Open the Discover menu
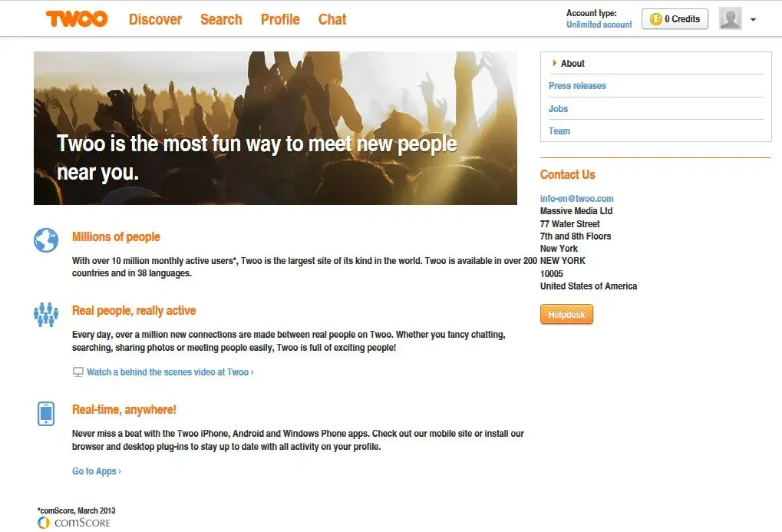The height and width of the screenshot is (532, 782). click(x=155, y=19)
